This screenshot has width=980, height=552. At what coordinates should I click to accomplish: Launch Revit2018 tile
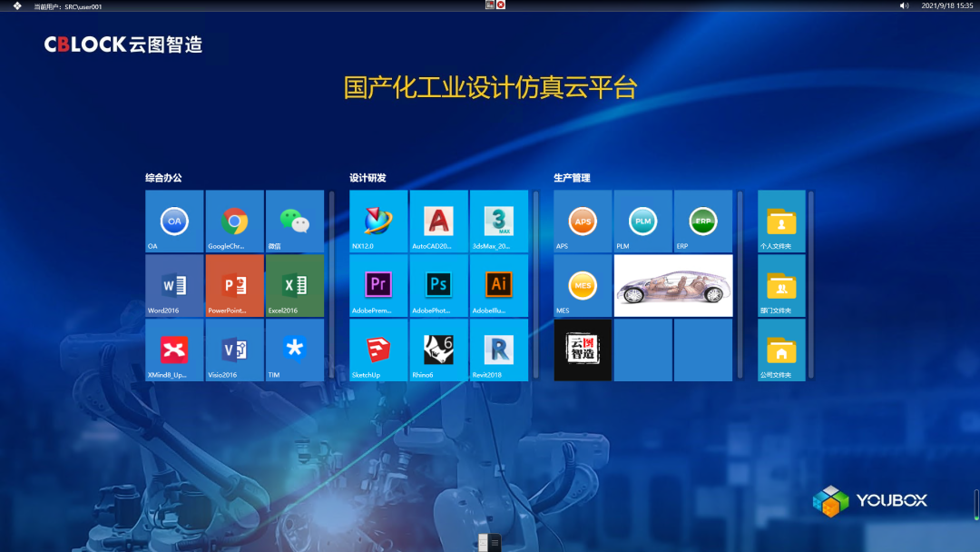499,350
